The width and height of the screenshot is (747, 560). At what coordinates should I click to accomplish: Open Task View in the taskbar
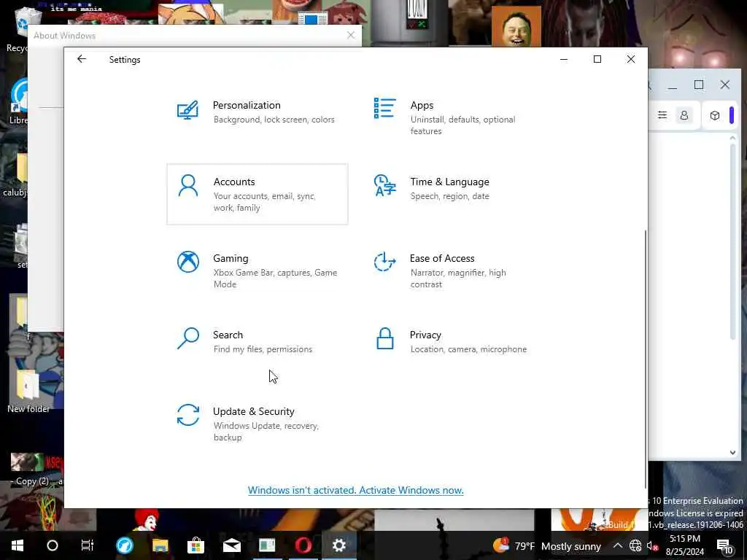(88, 545)
